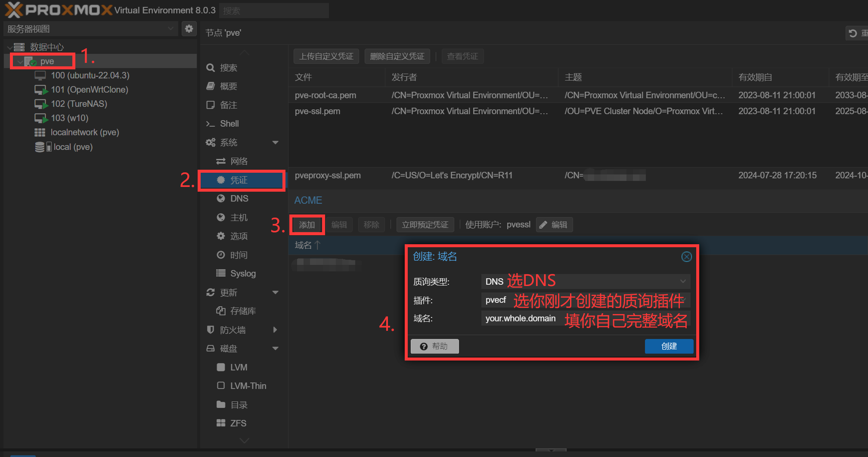Screen dimensions: 868x457
Task: Select VM 103 (w10) in tree
Action: click(x=69, y=118)
